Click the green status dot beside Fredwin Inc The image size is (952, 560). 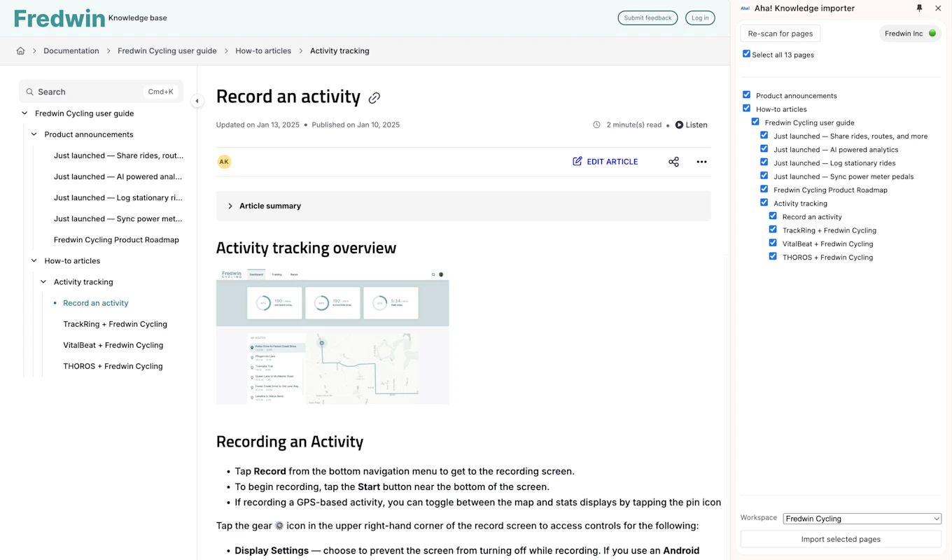pyautogui.click(x=931, y=33)
